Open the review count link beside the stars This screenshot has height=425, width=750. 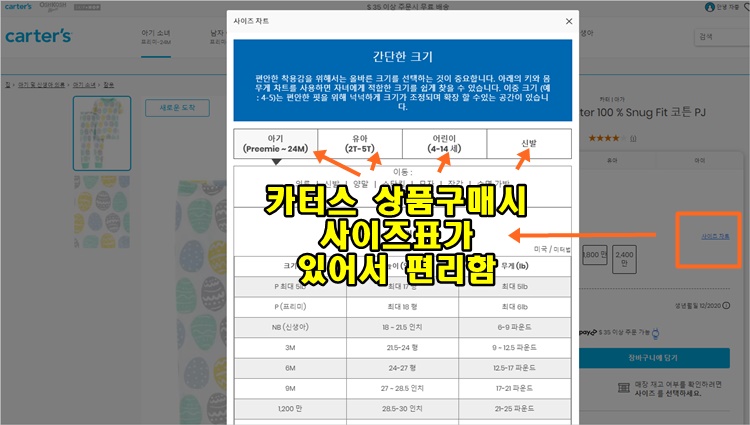[x=633, y=139]
